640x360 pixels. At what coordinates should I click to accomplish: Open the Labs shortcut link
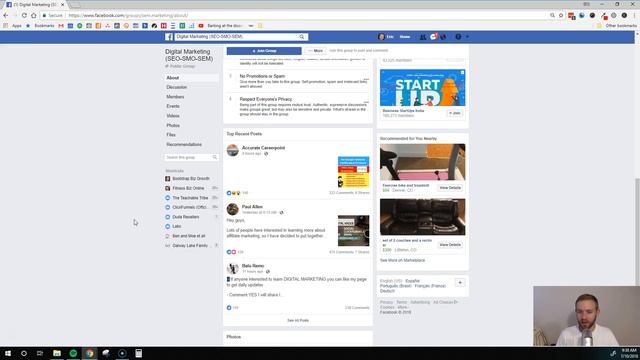pos(177,227)
